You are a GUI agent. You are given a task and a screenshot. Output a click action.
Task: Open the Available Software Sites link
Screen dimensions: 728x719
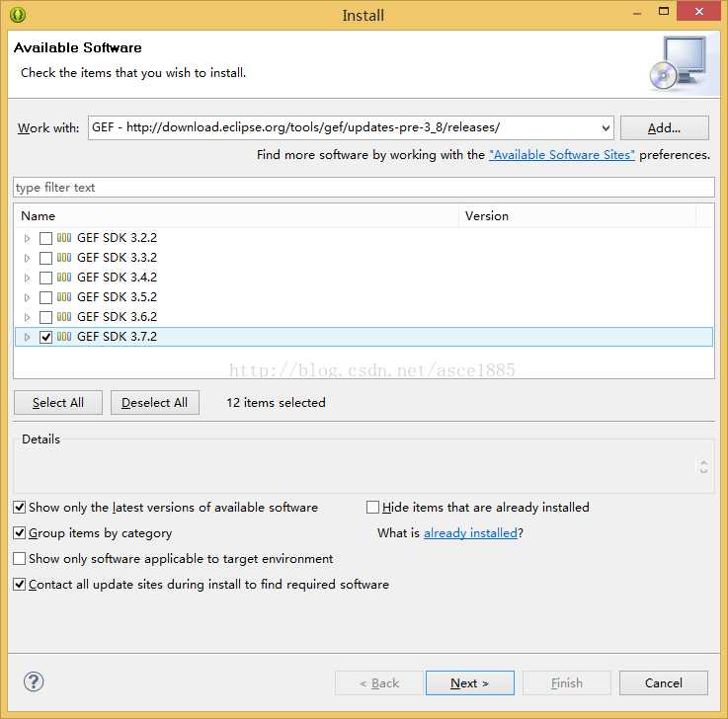(562, 155)
